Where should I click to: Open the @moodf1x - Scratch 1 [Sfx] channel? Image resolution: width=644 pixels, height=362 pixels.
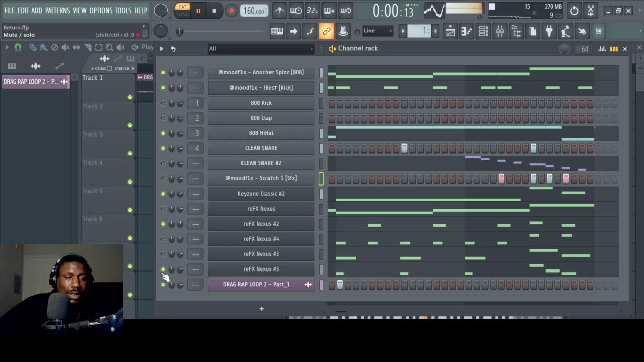coord(261,178)
